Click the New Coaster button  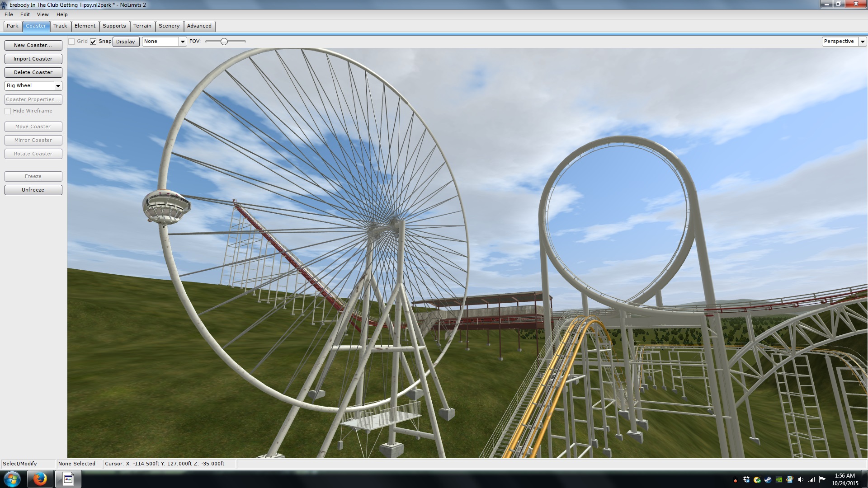pos(33,45)
